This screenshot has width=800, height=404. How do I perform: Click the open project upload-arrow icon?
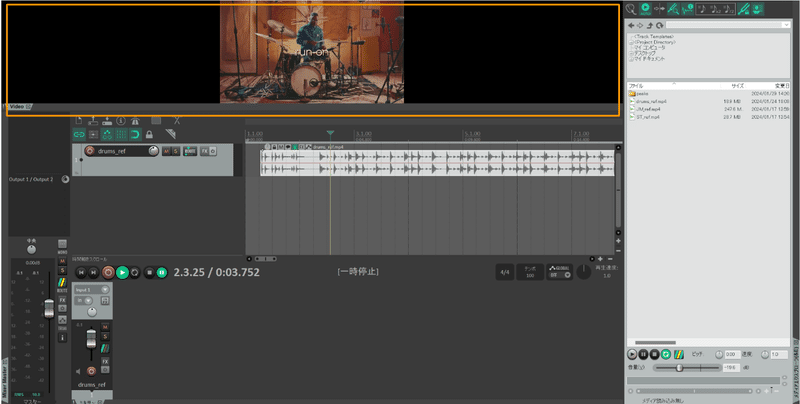(x=93, y=121)
